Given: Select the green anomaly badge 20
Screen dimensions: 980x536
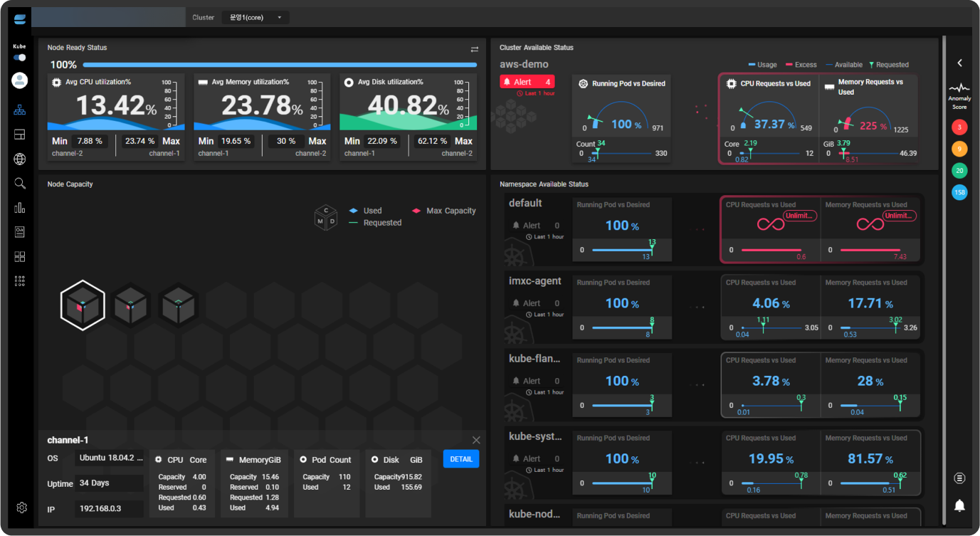Looking at the screenshot, I should pos(959,171).
